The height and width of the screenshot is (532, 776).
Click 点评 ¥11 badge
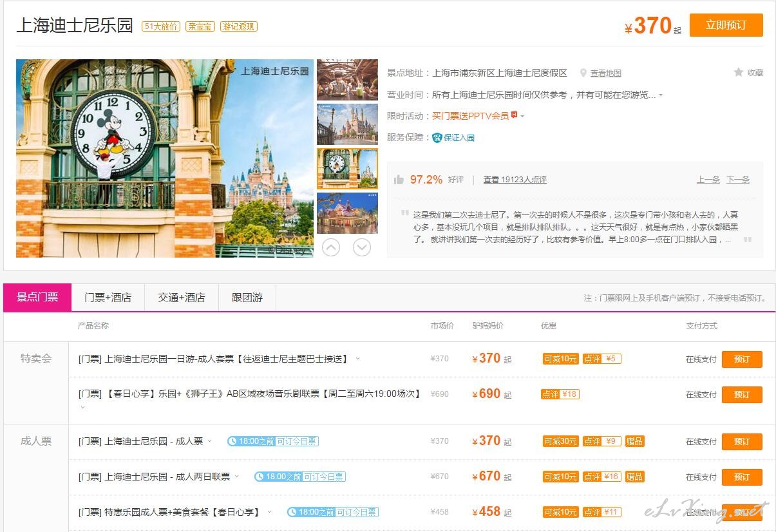pos(602,512)
